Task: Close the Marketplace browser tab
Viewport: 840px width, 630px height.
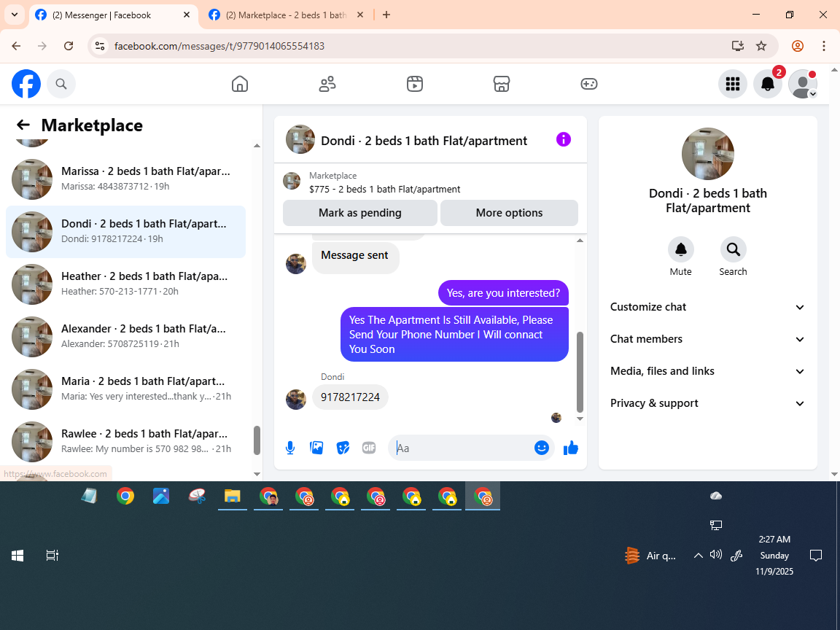Action: (x=360, y=15)
